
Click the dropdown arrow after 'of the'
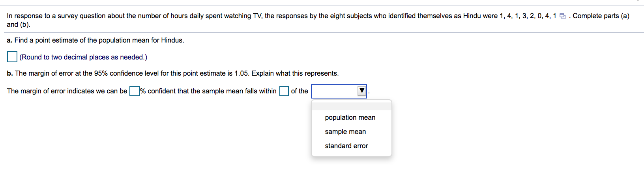point(362,91)
